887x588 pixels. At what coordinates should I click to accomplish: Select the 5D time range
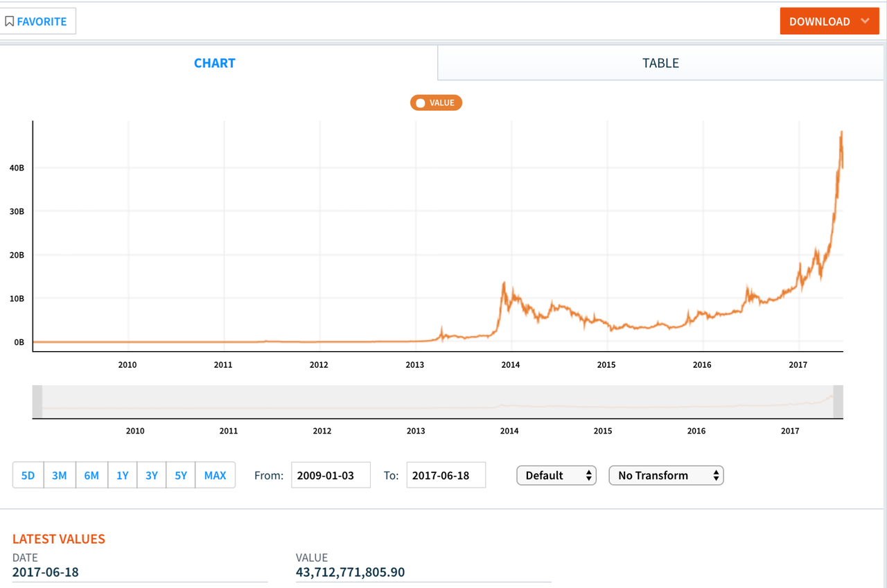(28, 475)
